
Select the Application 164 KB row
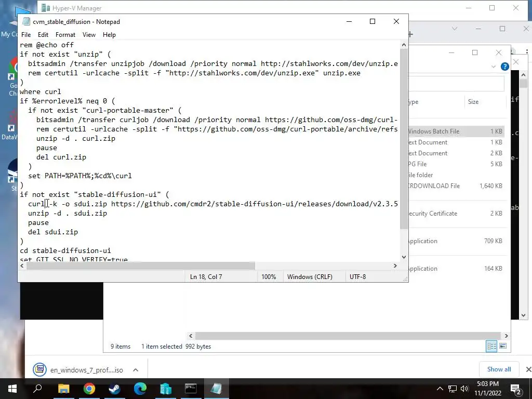coord(456,269)
